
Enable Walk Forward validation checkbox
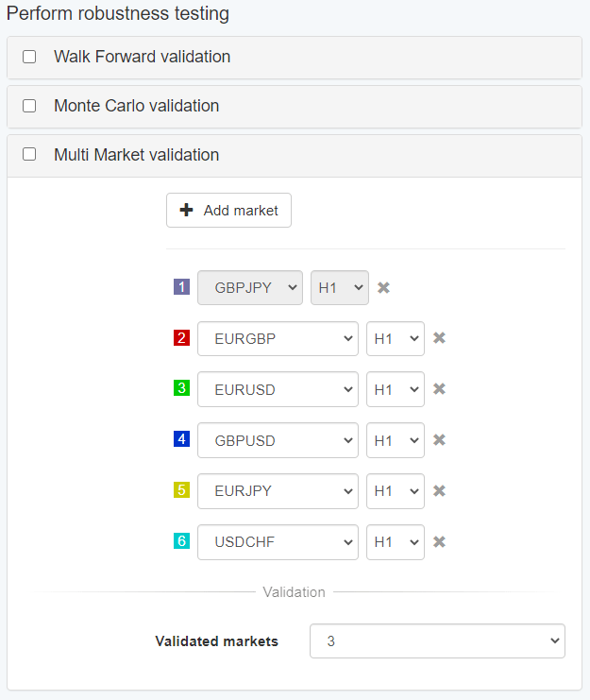pyautogui.click(x=29, y=57)
